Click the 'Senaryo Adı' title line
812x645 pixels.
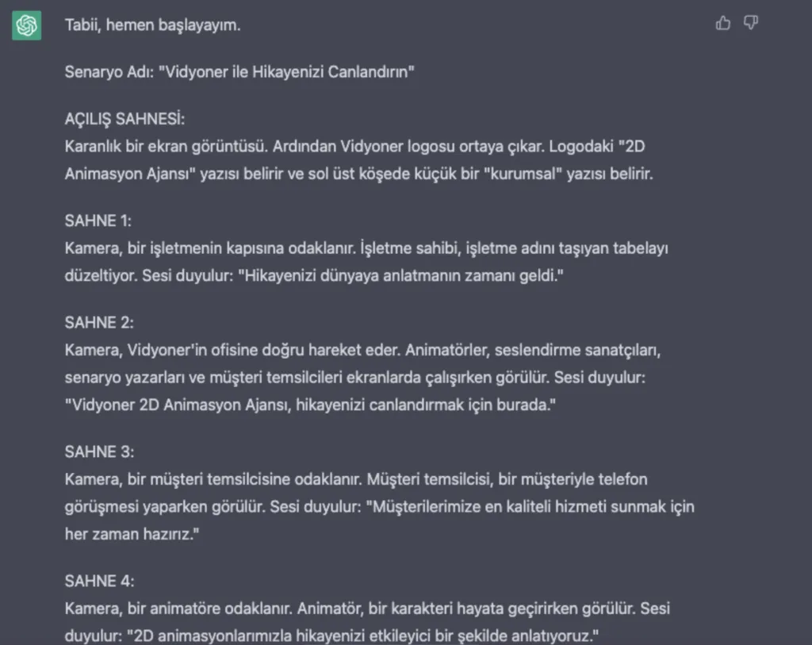click(239, 71)
